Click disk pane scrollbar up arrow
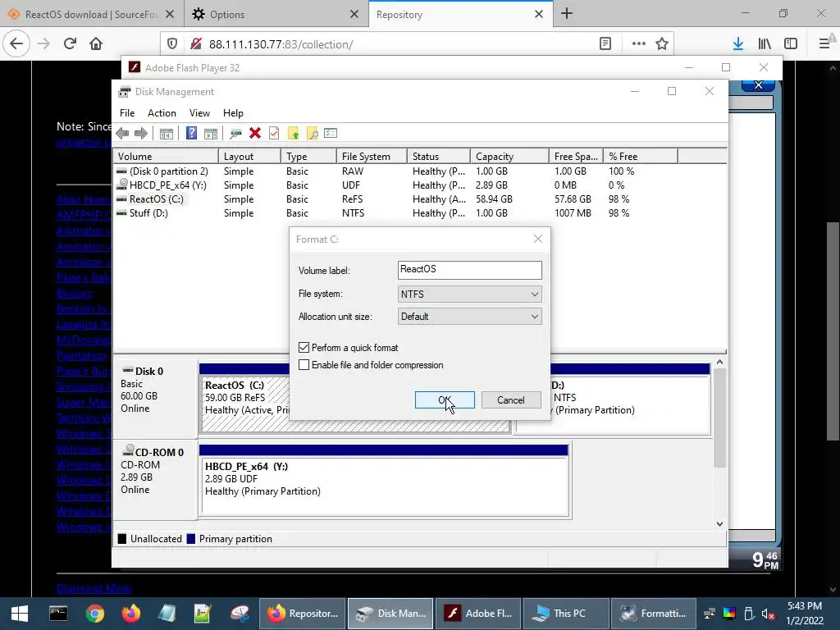Image resolution: width=840 pixels, height=630 pixels. tap(719, 362)
